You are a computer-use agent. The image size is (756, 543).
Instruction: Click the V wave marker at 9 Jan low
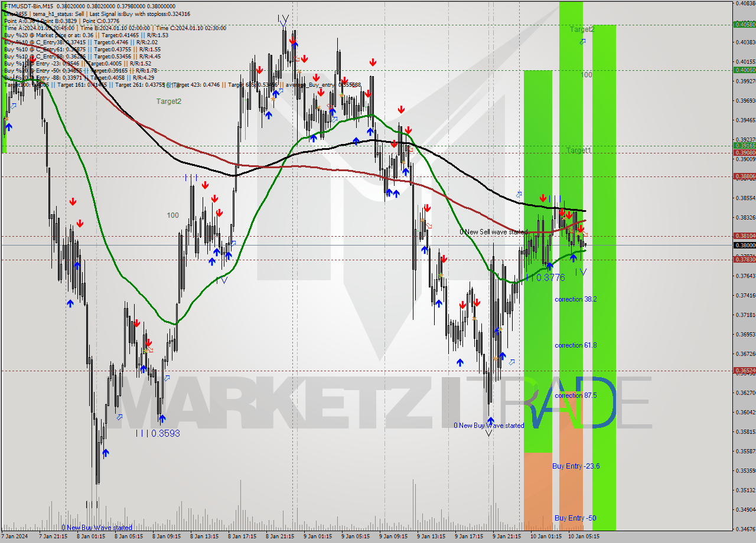pyautogui.click(x=488, y=433)
